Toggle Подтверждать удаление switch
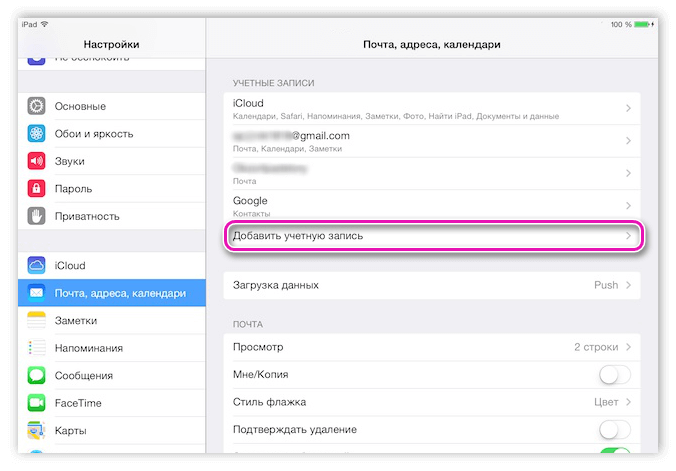The image size is (676, 471). [614, 429]
